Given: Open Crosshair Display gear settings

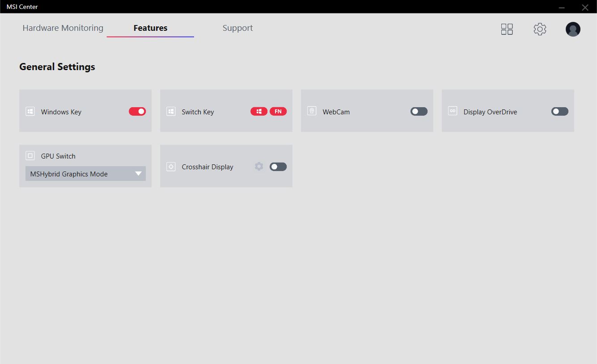Looking at the screenshot, I should 259,167.
